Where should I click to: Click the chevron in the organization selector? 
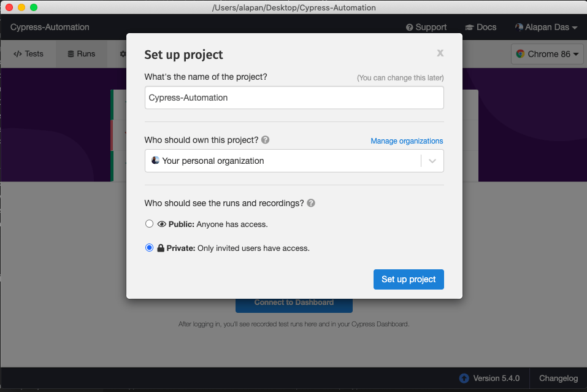click(432, 161)
